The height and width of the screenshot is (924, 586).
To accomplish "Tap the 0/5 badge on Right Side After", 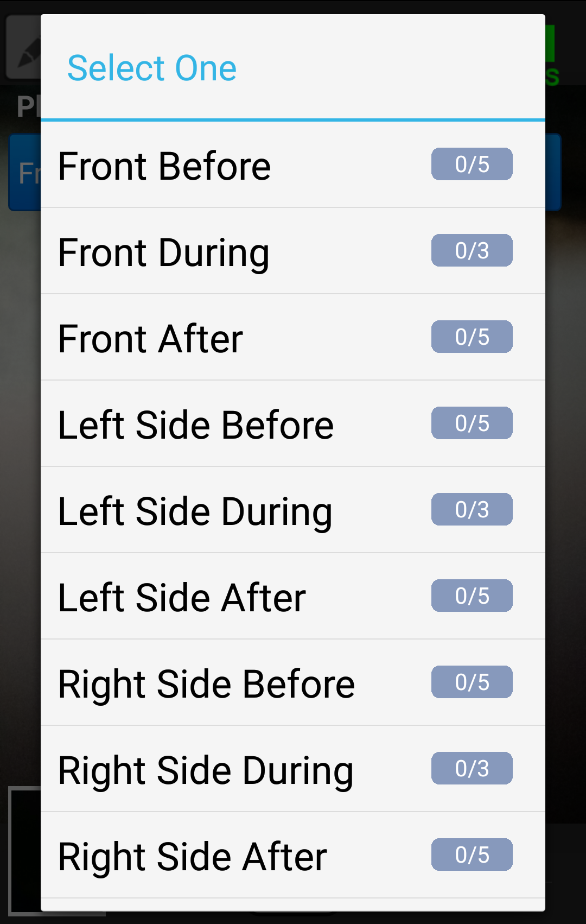I will pos(472,855).
